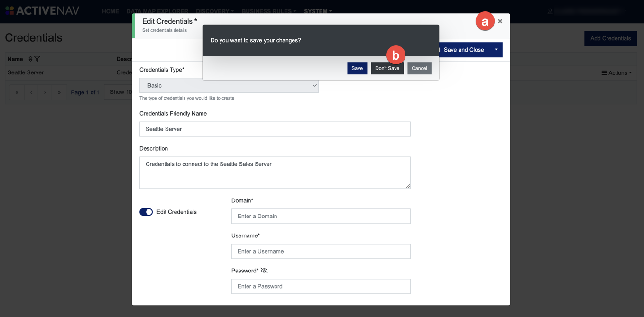Click the previous page chevron in pagination

(x=31, y=92)
